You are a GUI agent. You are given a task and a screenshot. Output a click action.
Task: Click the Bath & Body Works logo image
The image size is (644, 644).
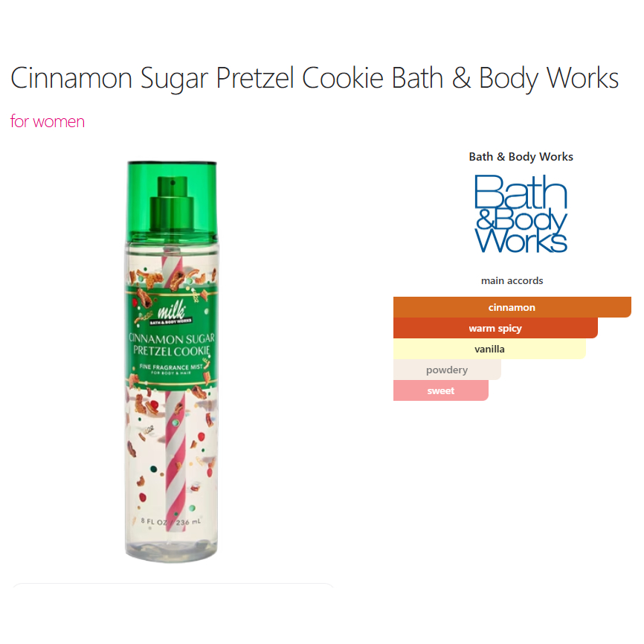pyautogui.click(x=521, y=213)
